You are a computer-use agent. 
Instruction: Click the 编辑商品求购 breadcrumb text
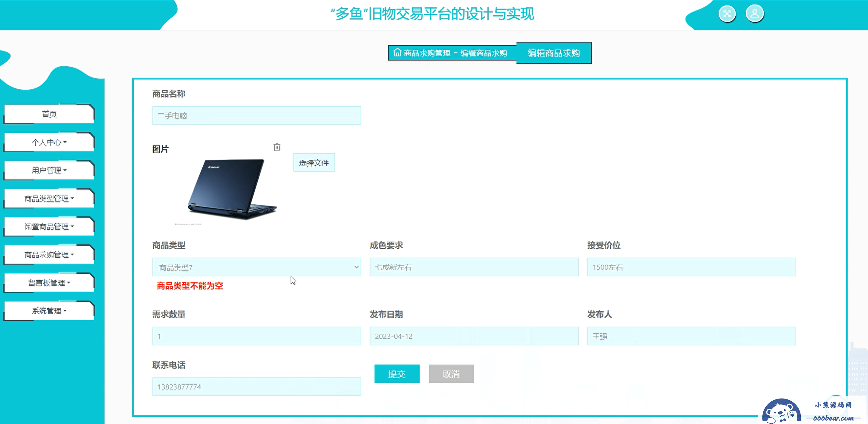(x=483, y=53)
